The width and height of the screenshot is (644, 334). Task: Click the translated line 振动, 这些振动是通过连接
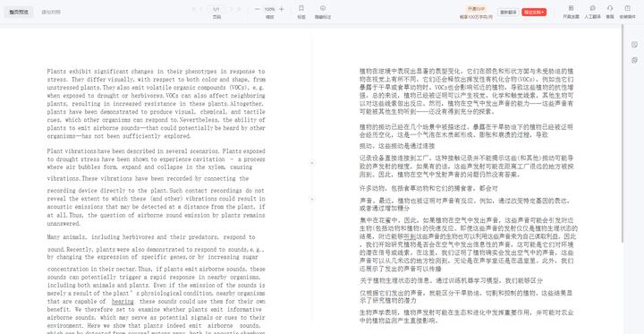tap(397, 146)
